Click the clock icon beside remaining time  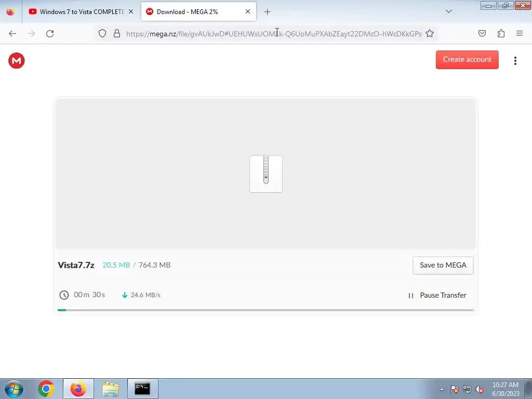(x=64, y=295)
